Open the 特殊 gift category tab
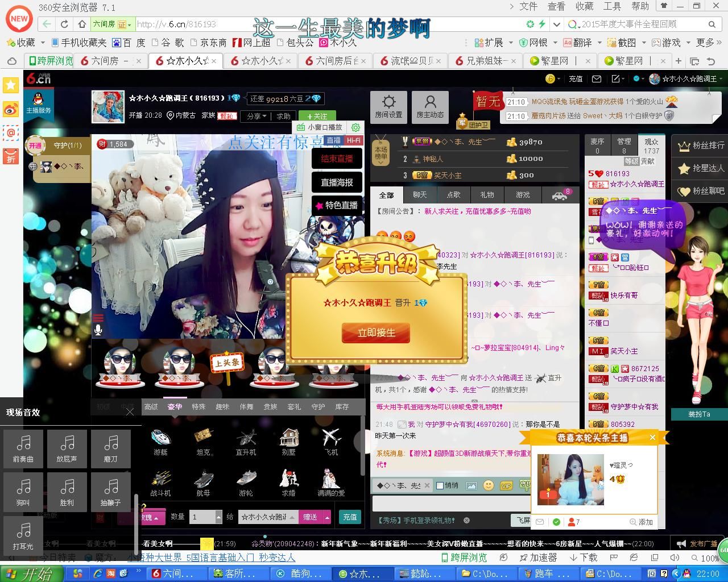 [x=198, y=407]
